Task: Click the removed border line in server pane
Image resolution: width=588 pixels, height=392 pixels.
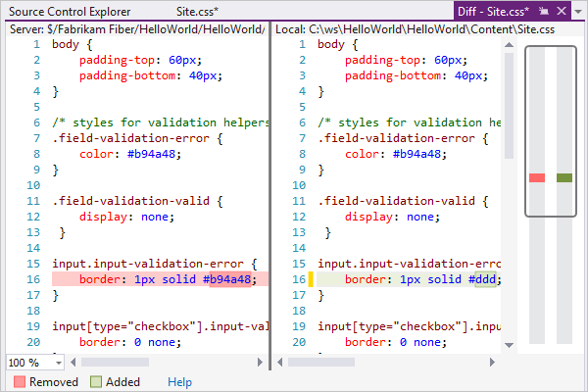Action: click(x=157, y=279)
